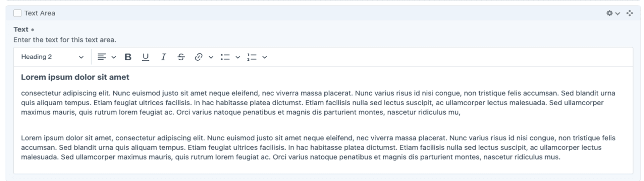Apply Strikethrough formatting
This screenshot has width=644, height=181.
tap(181, 57)
